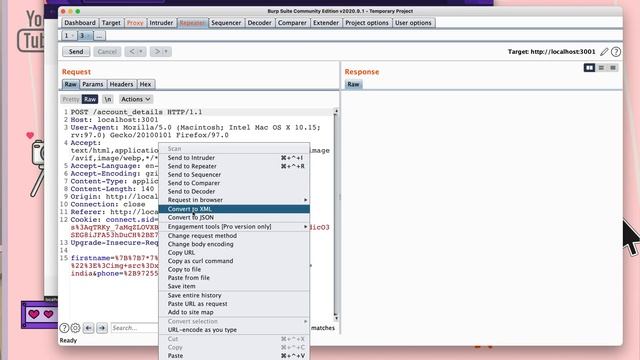The height and width of the screenshot is (360, 640).
Task: Open the Project options tab
Action: pyautogui.click(x=367, y=23)
